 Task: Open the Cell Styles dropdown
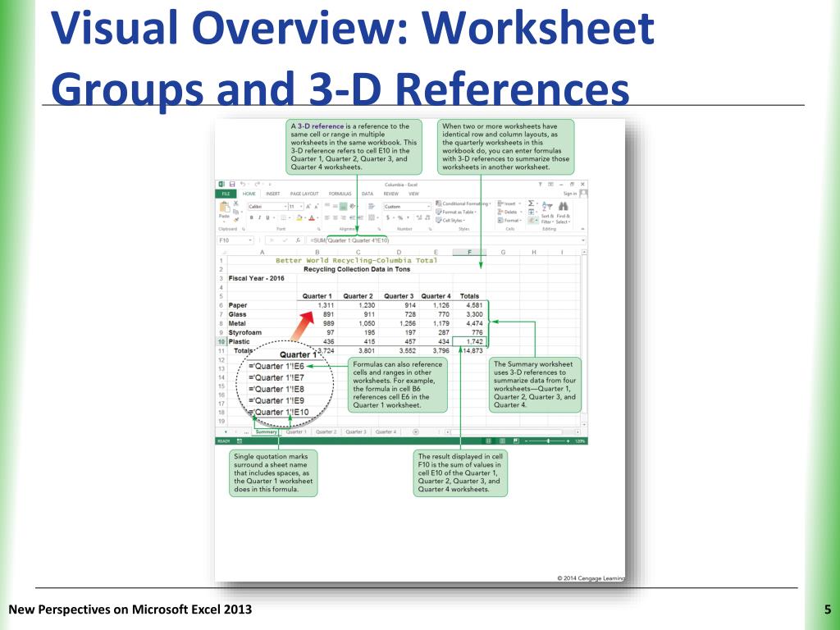pyautogui.click(x=450, y=220)
